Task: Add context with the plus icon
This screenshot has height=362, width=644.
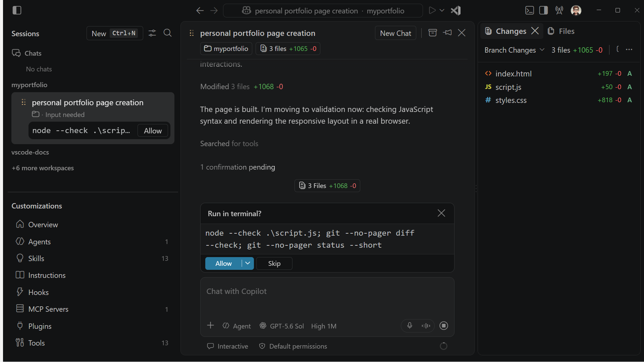Action: (210, 325)
